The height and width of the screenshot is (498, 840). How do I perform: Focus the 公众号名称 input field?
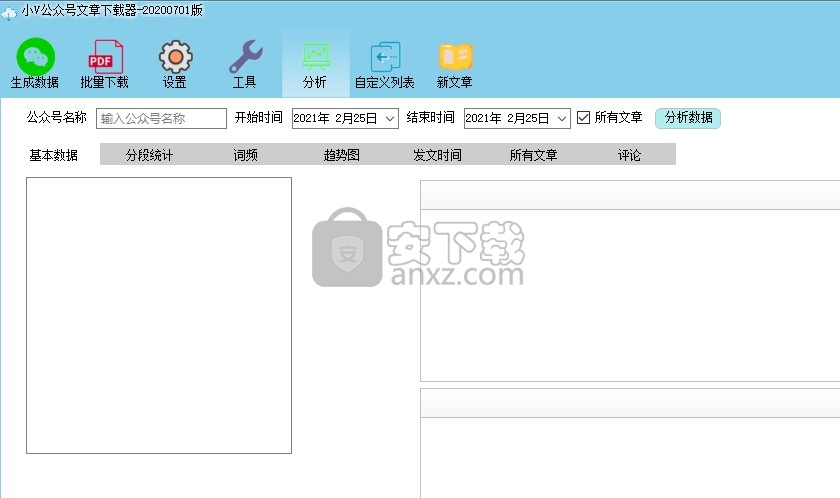(x=161, y=118)
